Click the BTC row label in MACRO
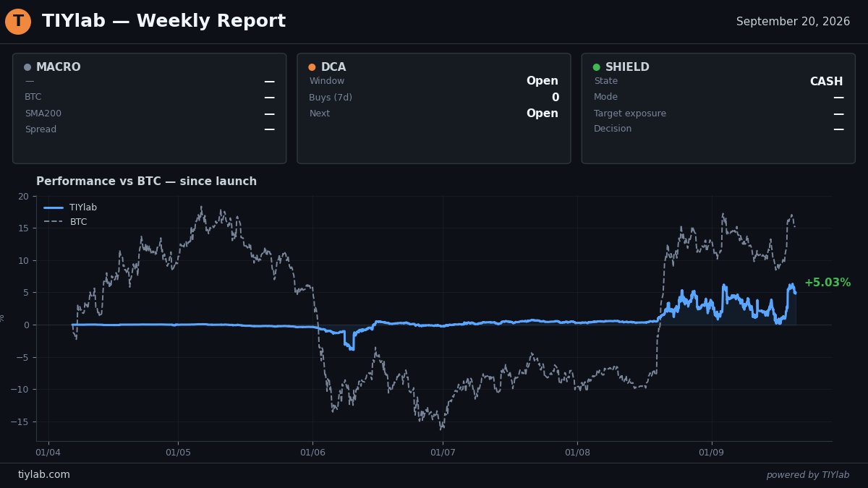Viewport: 868px width, 488px height. [33, 97]
